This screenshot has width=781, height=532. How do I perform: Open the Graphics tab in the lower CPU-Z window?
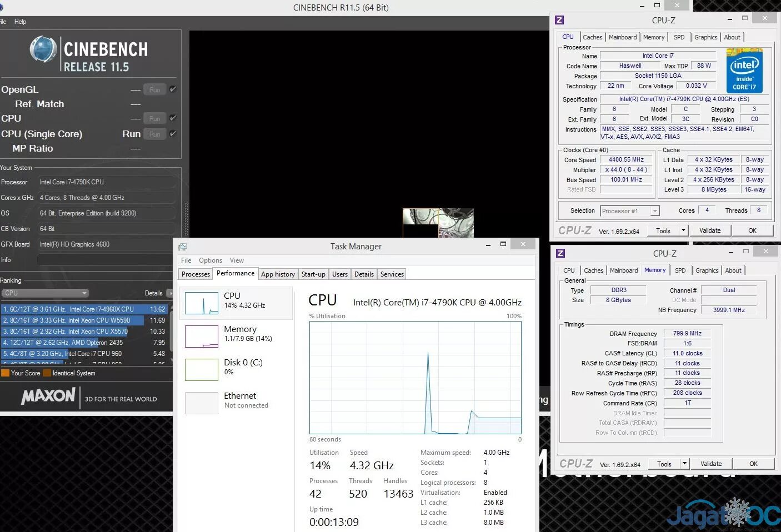(x=707, y=270)
